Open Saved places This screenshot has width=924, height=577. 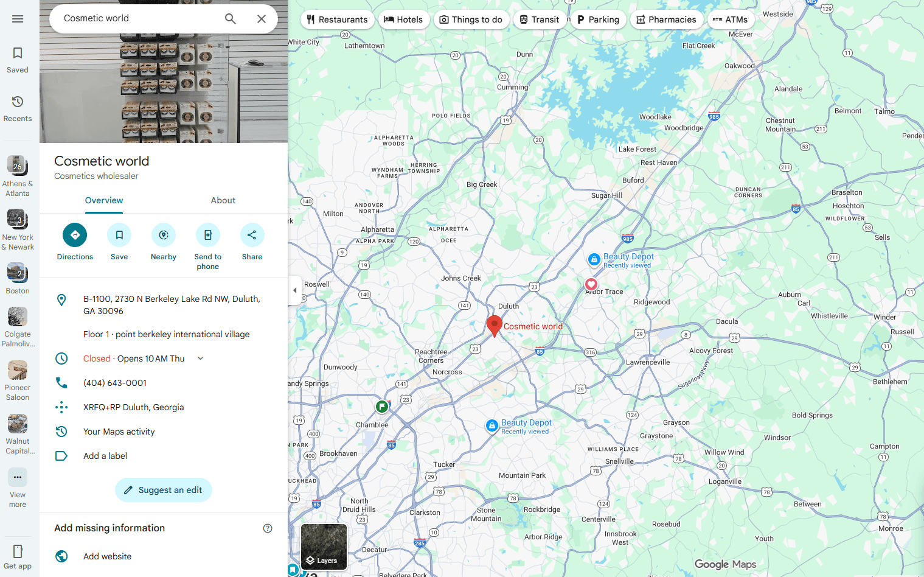click(x=18, y=60)
